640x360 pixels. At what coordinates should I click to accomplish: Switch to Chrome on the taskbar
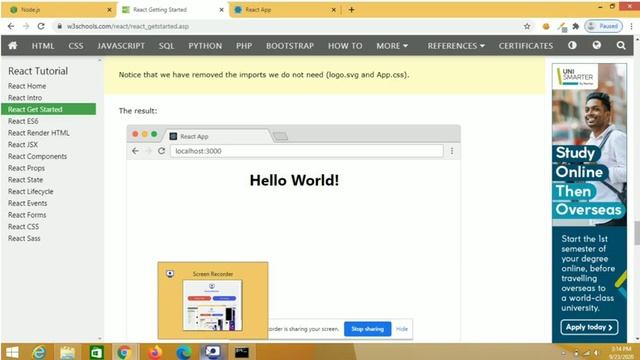[124, 352]
